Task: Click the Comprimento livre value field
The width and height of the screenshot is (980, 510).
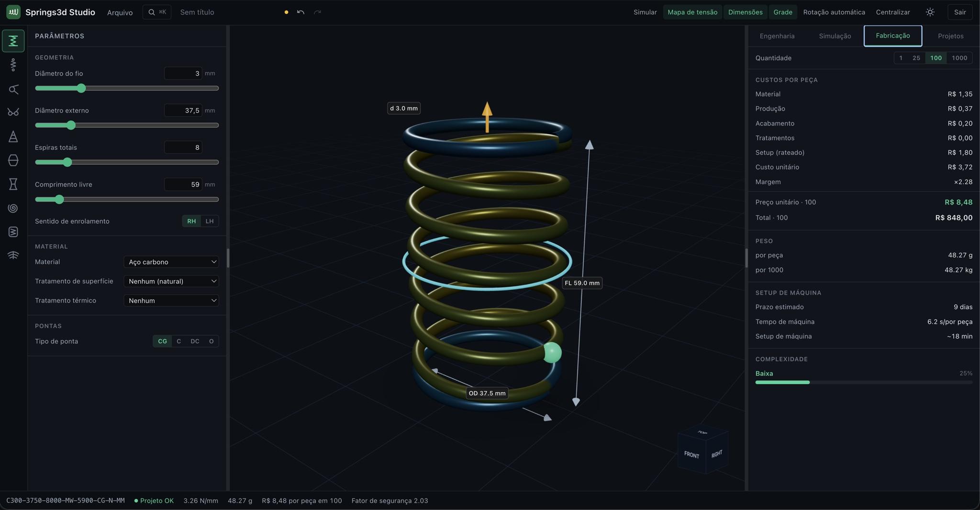Action: 183,184
